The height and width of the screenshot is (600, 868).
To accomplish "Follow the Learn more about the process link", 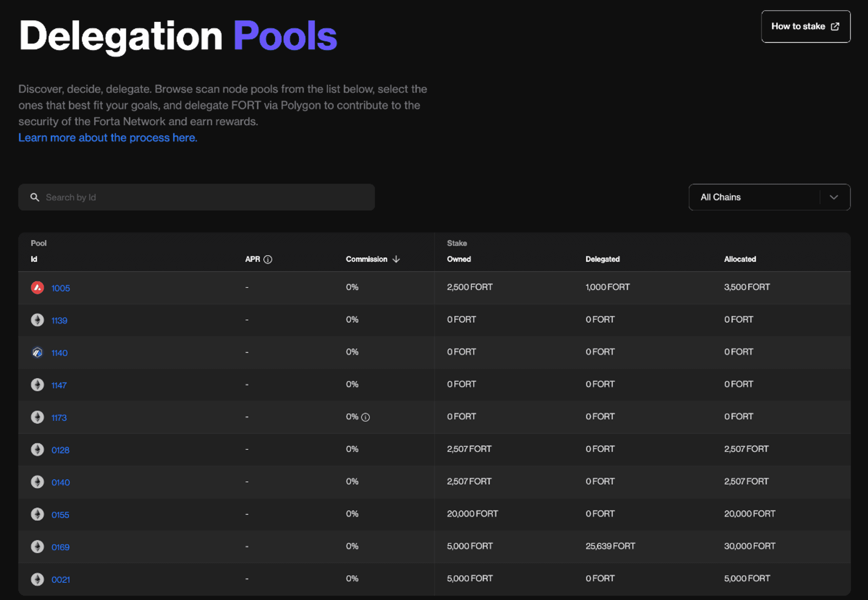I will coord(107,138).
